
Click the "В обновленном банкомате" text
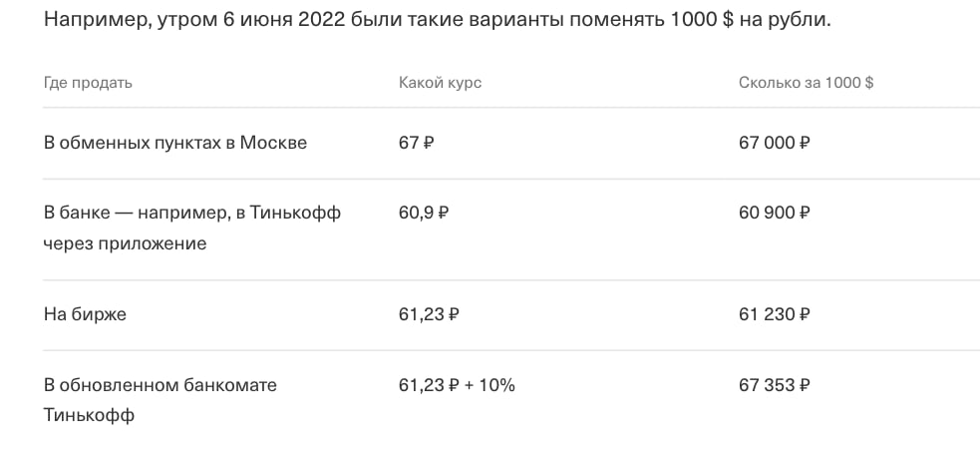(x=160, y=384)
